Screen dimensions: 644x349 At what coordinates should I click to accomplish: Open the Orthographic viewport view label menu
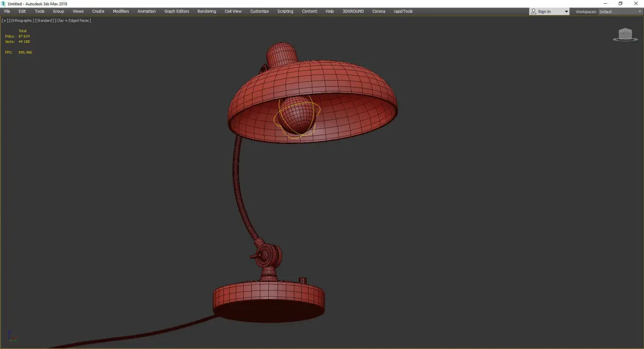tap(21, 20)
